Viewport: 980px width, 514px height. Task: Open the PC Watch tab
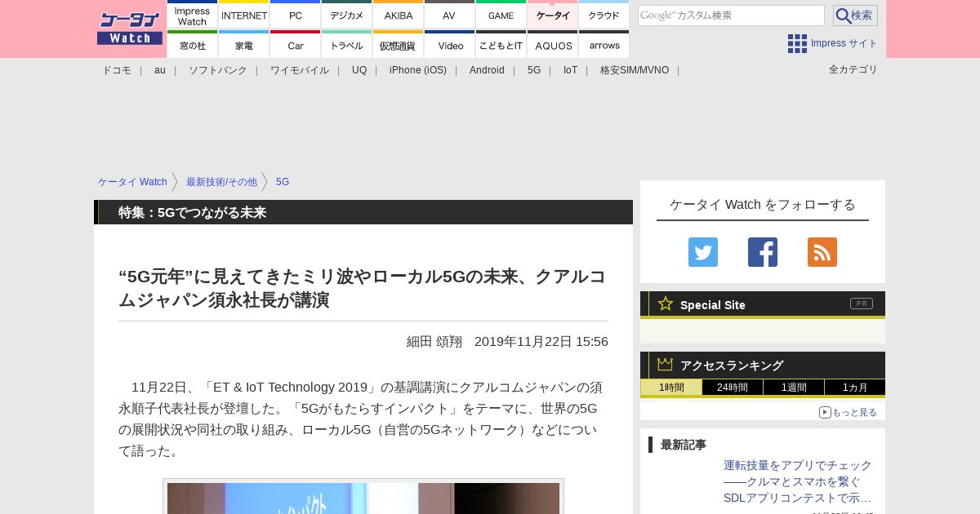pyautogui.click(x=296, y=15)
